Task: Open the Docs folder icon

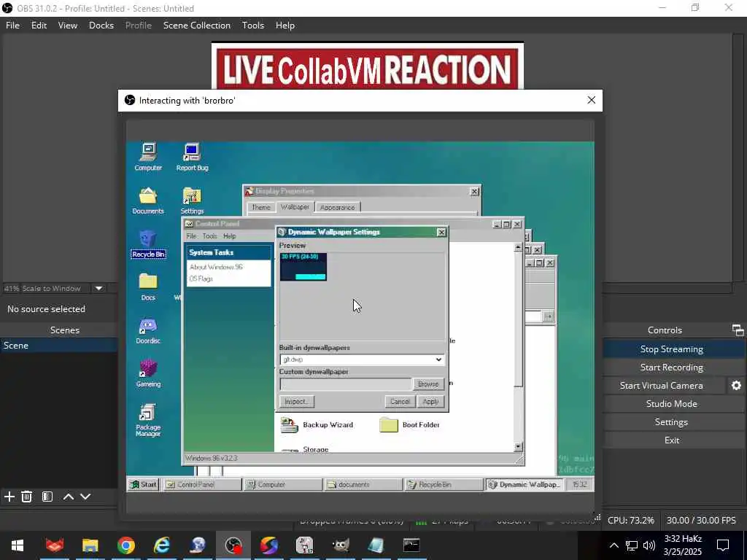Action: click(x=147, y=287)
